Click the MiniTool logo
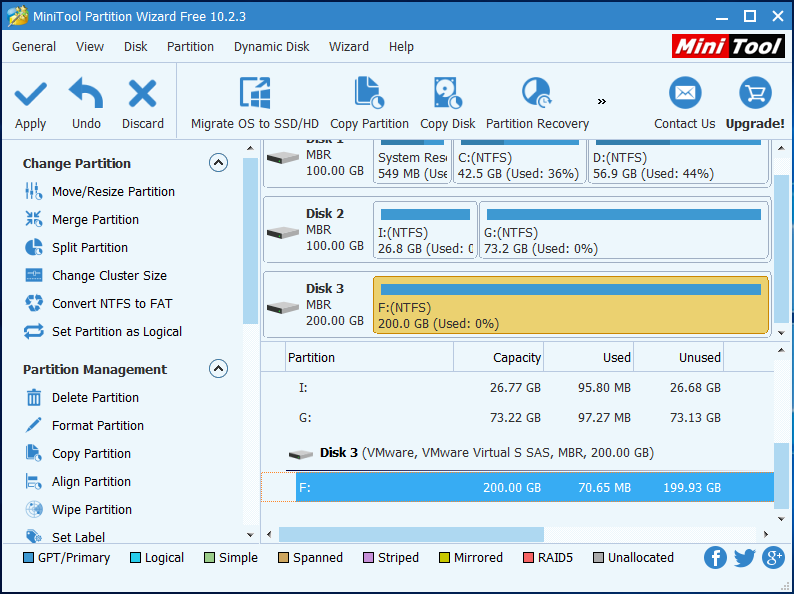Screen dimensions: 794x594 click(728, 46)
